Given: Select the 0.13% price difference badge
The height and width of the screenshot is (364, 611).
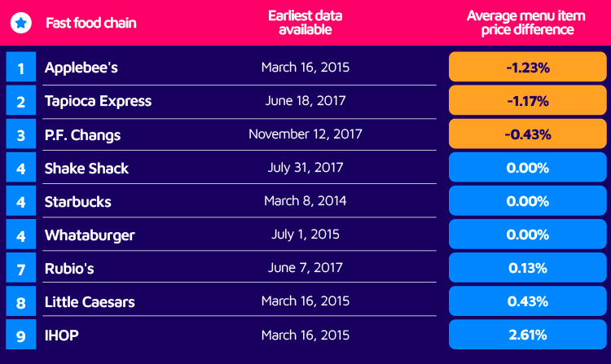Looking at the screenshot, I should pos(528,268).
